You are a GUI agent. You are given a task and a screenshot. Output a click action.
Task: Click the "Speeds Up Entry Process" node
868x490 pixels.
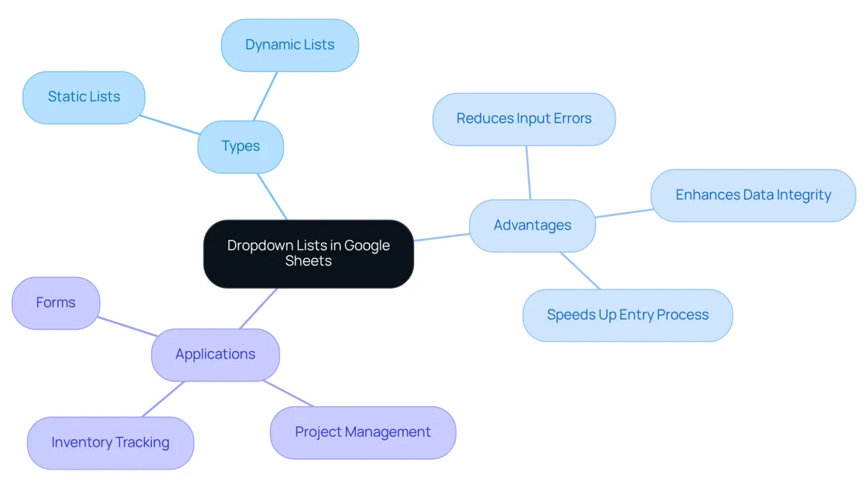[x=627, y=315]
